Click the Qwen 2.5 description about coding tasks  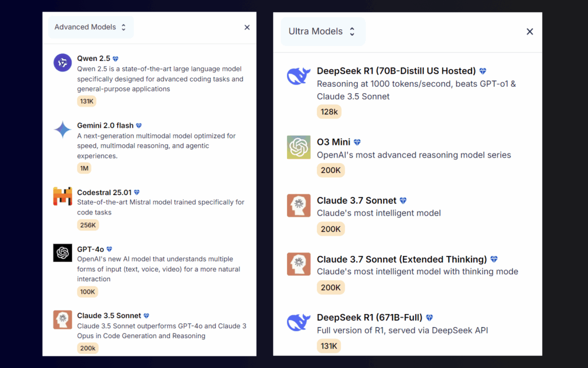point(160,79)
